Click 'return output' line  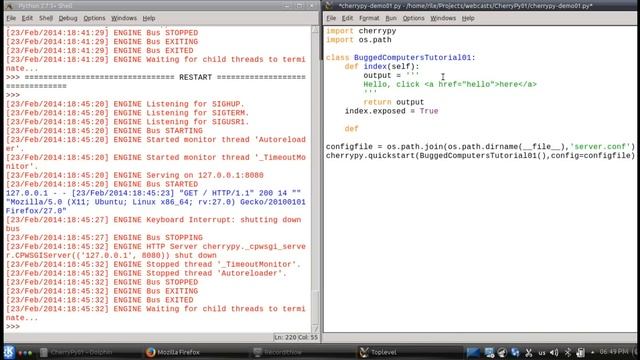tap(393, 102)
